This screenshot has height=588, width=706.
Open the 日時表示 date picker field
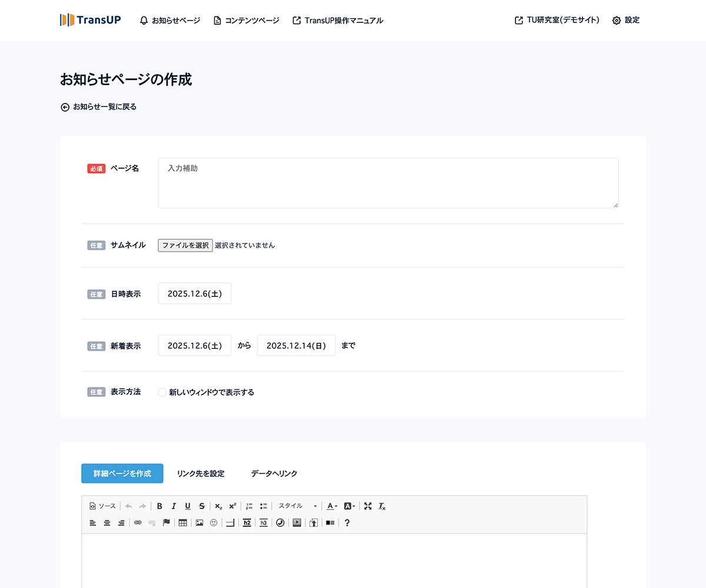[195, 293]
